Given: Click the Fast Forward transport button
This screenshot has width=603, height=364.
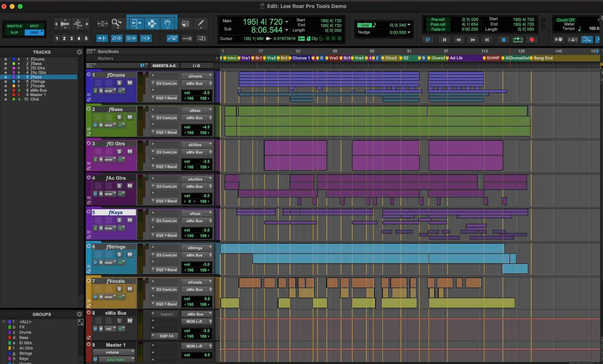Looking at the screenshot, I should coord(473,40).
